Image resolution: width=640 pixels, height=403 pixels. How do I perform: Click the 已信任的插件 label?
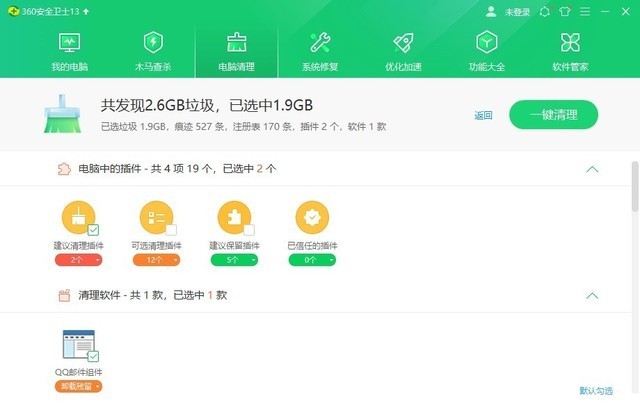click(312, 245)
